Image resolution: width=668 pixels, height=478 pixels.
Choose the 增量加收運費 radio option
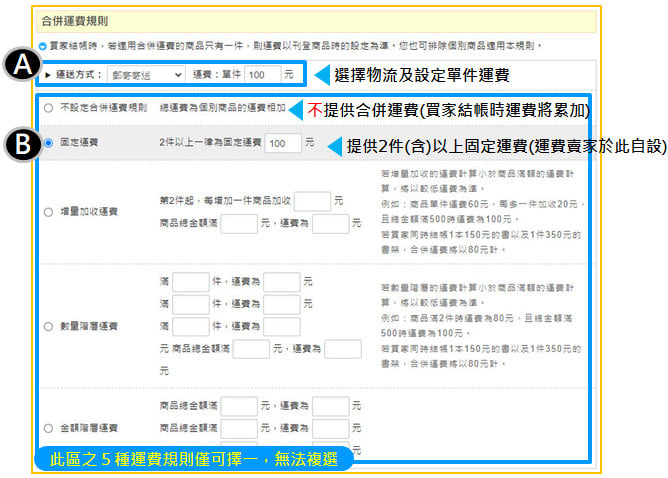tap(48, 211)
